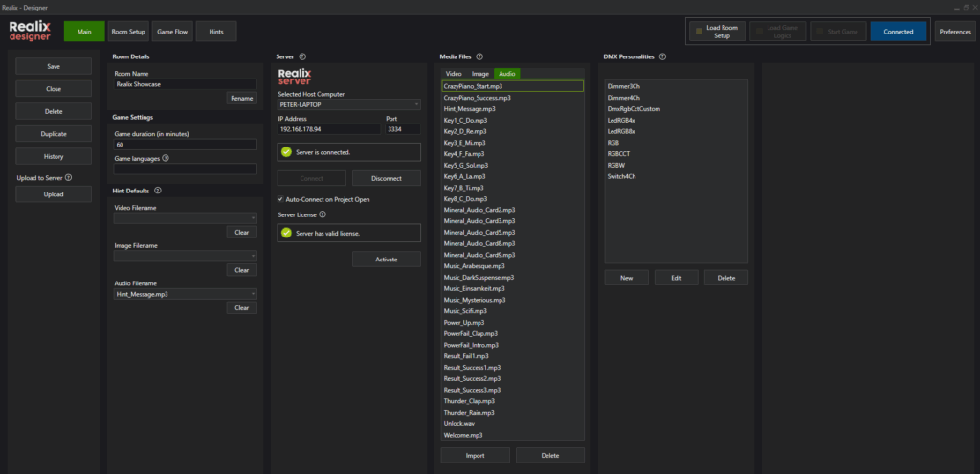Select the Audio media tab
Screen dimensions: 980x474
(507, 73)
